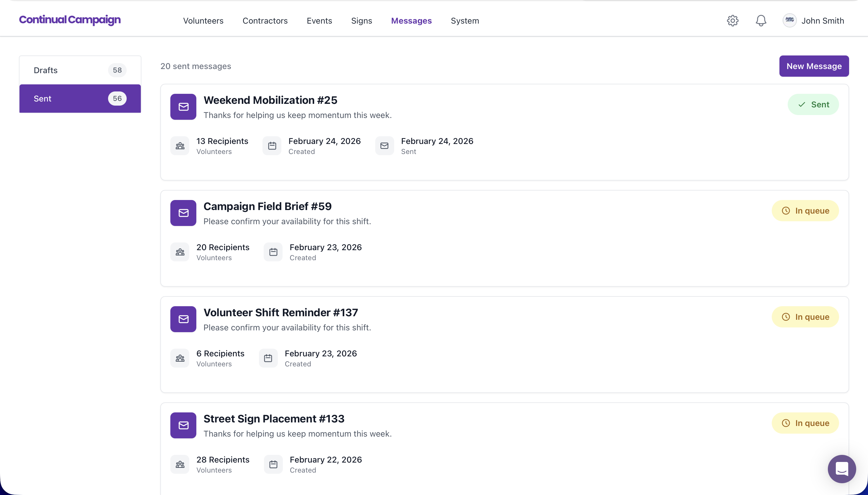Click the 13 Recipients people icon

tap(180, 146)
